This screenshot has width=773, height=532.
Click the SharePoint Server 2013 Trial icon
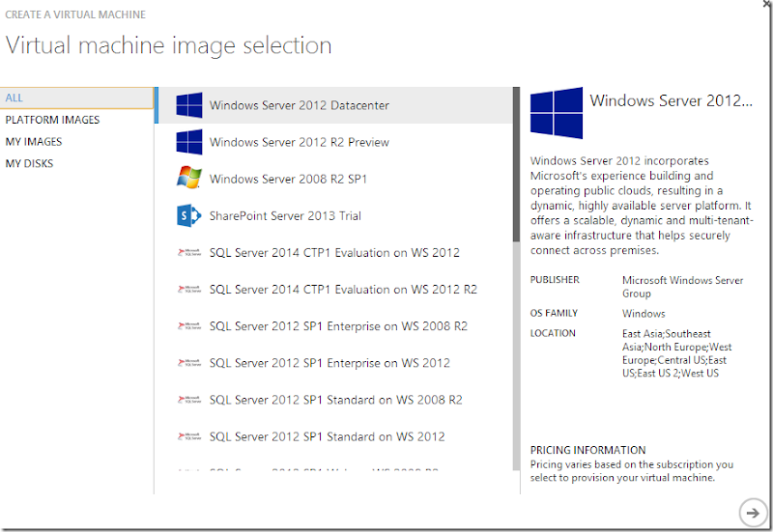188,215
